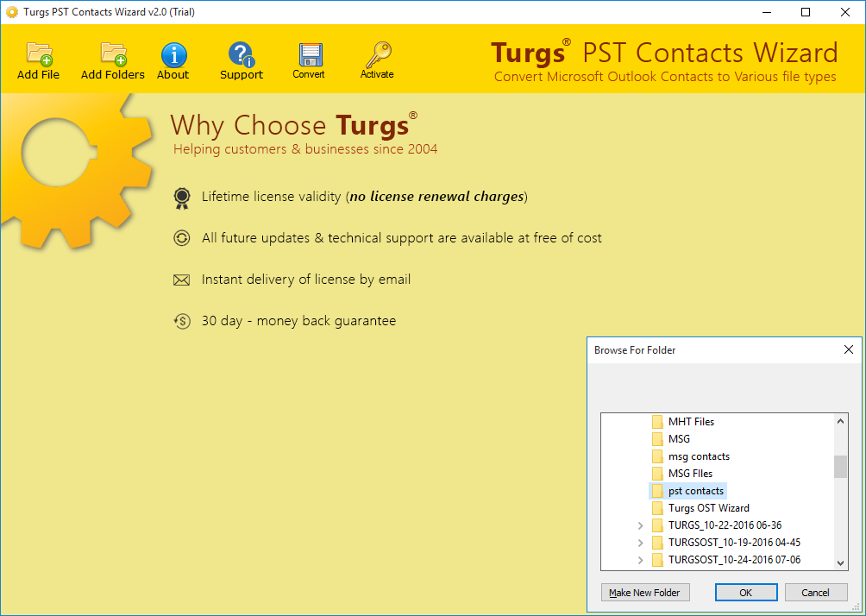
Task: Select the Turgs OST Wizard folder
Action: pos(709,507)
